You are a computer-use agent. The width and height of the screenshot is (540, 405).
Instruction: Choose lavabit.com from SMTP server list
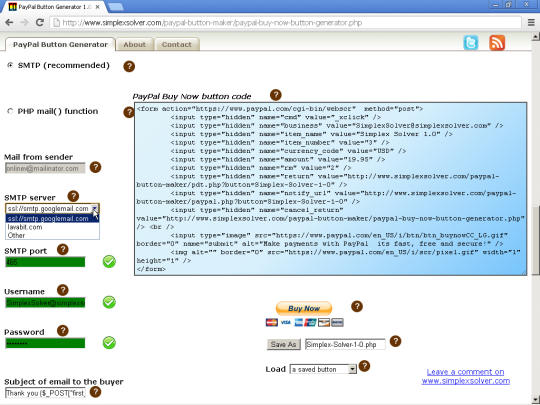pyautogui.click(x=52, y=227)
